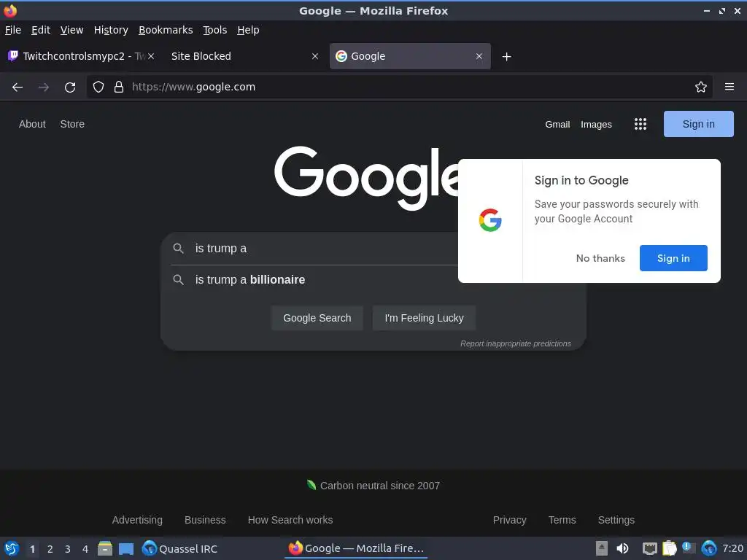Screen dimensions: 747x560
Task: Open How Search works link
Action: tap(290, 520)
